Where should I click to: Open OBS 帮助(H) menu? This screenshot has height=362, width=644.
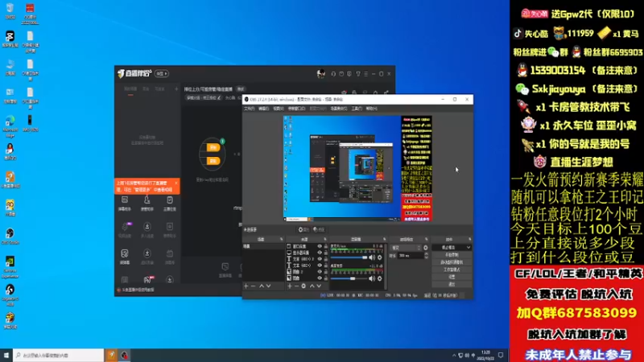coord(371,109)
